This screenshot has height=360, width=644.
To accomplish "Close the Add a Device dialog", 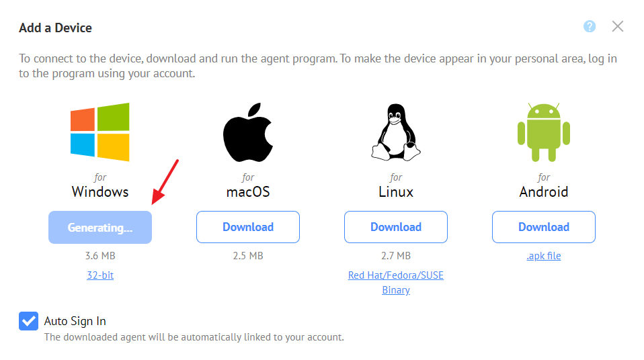I will pyautogui.click(x=617, y=27).
